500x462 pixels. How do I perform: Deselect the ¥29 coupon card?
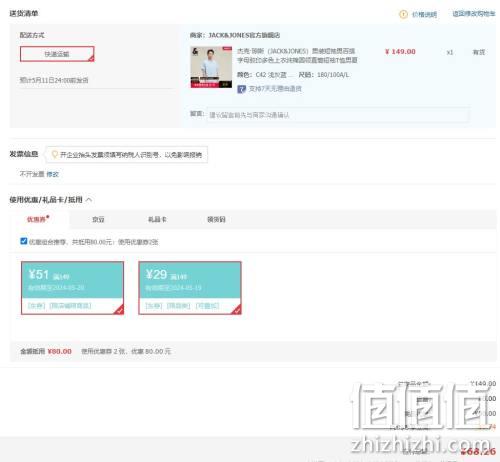pyautogui.click(x=190, y=288)
